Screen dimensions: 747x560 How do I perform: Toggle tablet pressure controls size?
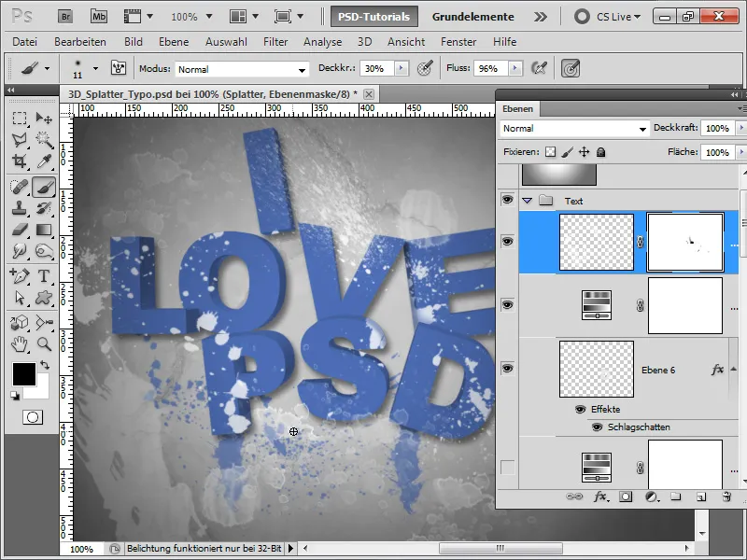pos(571,68)
